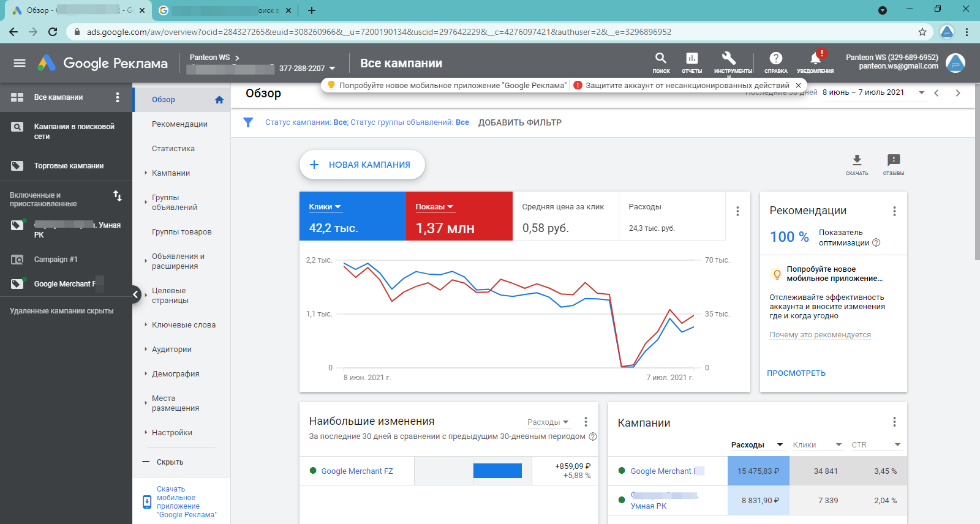Close the notification banner
This screenshot has height=524, width=980.
pos(798,86)
